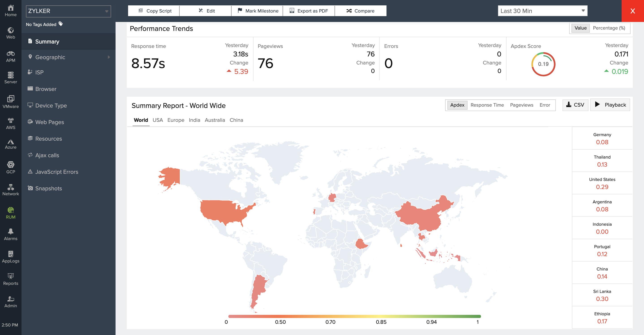Navigate to Reports from sidebar
Viewport: 644px width, 335px height.
11,279
